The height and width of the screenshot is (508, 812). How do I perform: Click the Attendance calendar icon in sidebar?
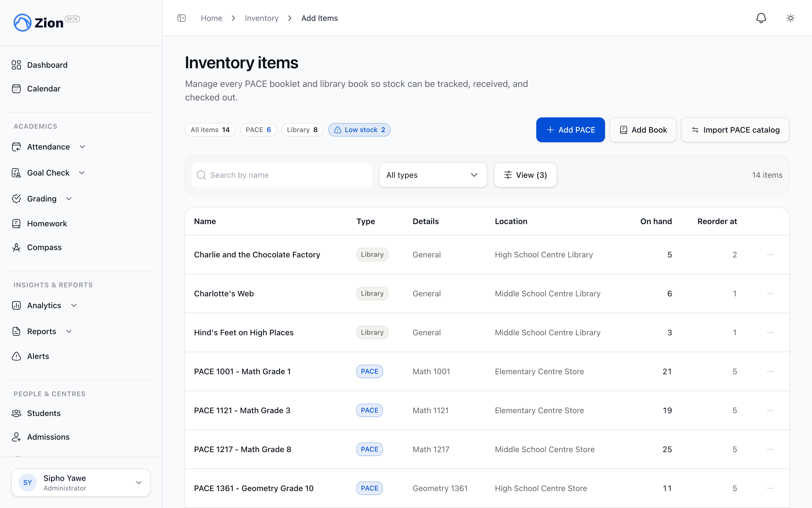click(x=16, y=147)
